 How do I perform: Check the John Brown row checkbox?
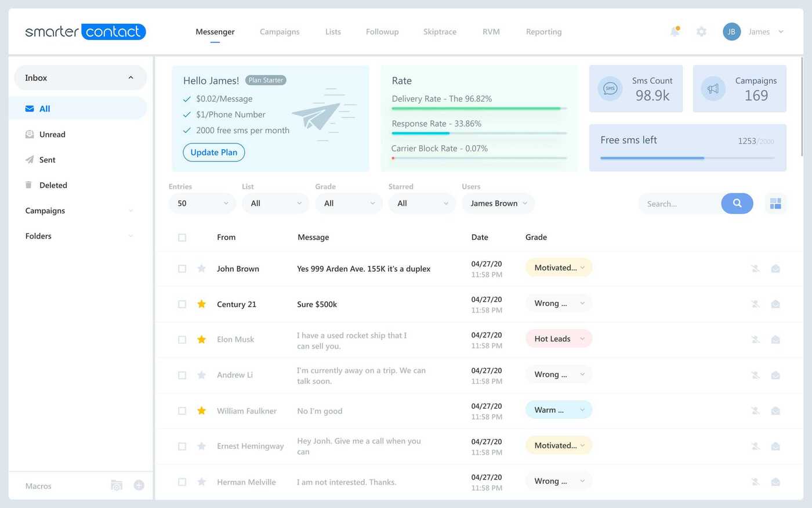[x=182, y=269]
